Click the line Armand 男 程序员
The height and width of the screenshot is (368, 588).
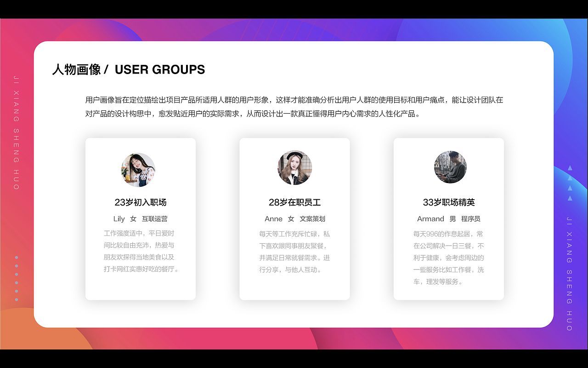click(x=449, y=219)
